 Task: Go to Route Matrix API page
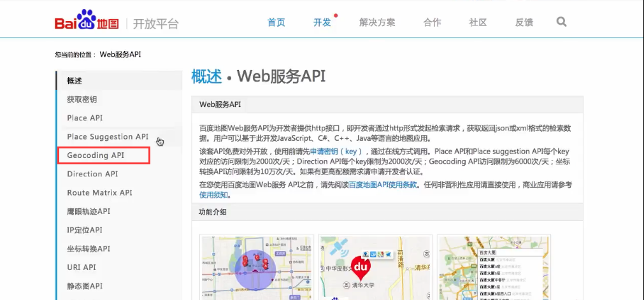pos(99,192)
